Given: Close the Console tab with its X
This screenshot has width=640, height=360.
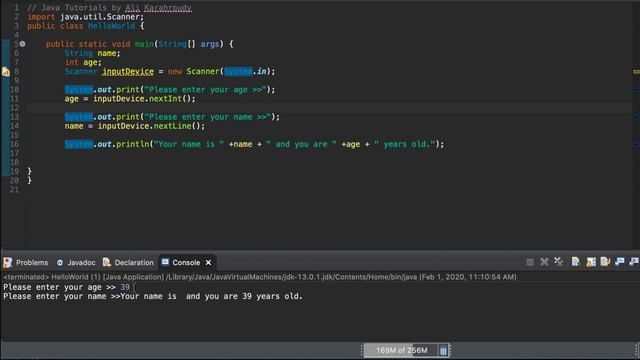Looking at the screenshot, I should [209, 262].
